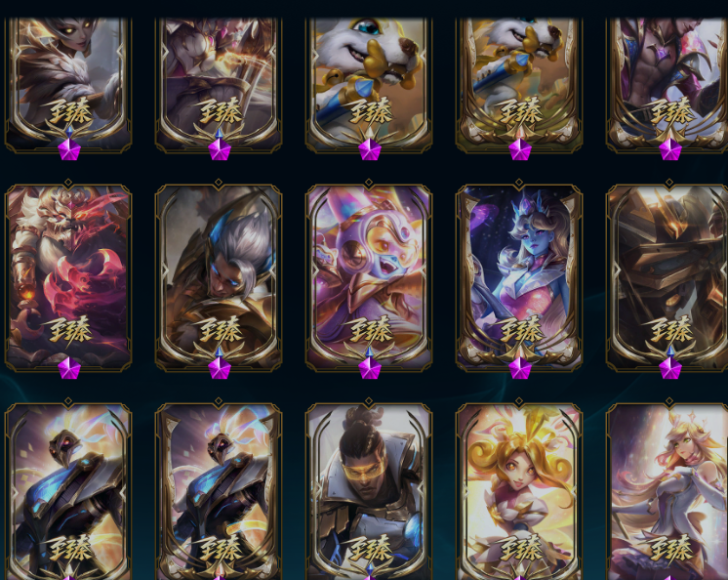Image resolution: width=728 pixels, height=580 pixels.
Task: Choose the golden curly-haired girl card
Action: pyautogui.click(x=519, y=491)
